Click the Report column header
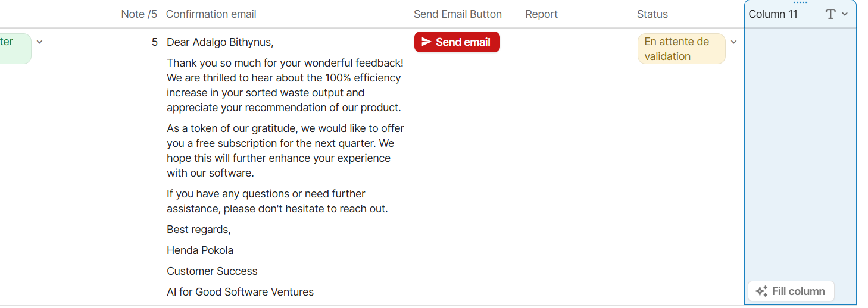Image resolution: width=868 pixels, height=308 pixels. (541, 14)
